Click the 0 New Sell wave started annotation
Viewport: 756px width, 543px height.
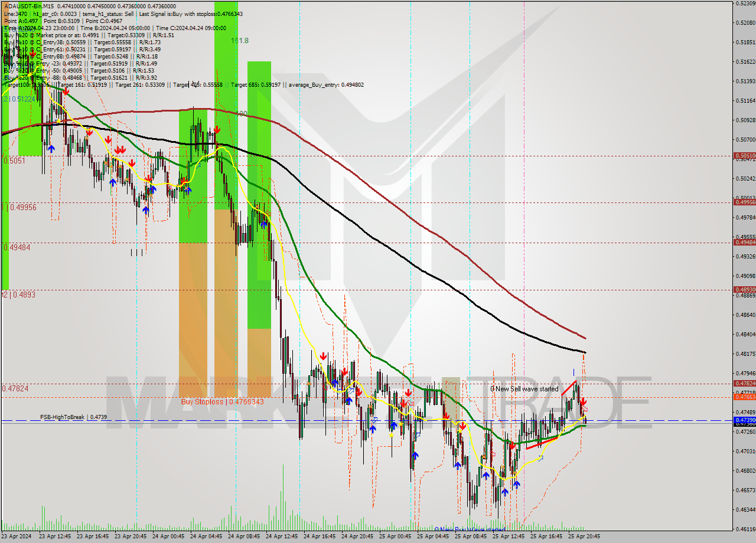[524, 389]
